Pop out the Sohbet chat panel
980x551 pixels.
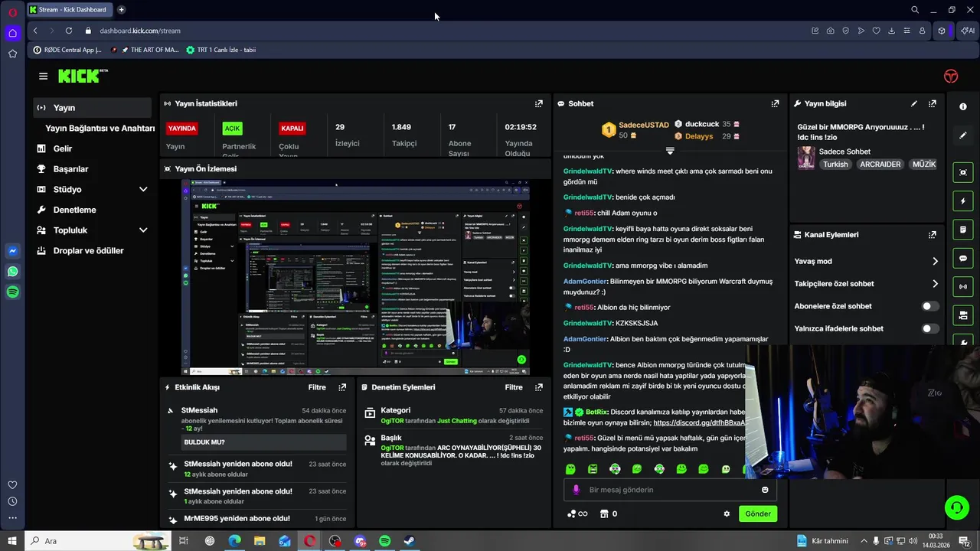pos(775,103)
